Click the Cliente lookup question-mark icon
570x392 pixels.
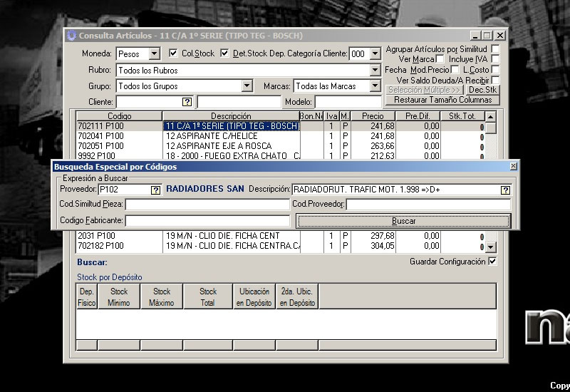[187, 102]
